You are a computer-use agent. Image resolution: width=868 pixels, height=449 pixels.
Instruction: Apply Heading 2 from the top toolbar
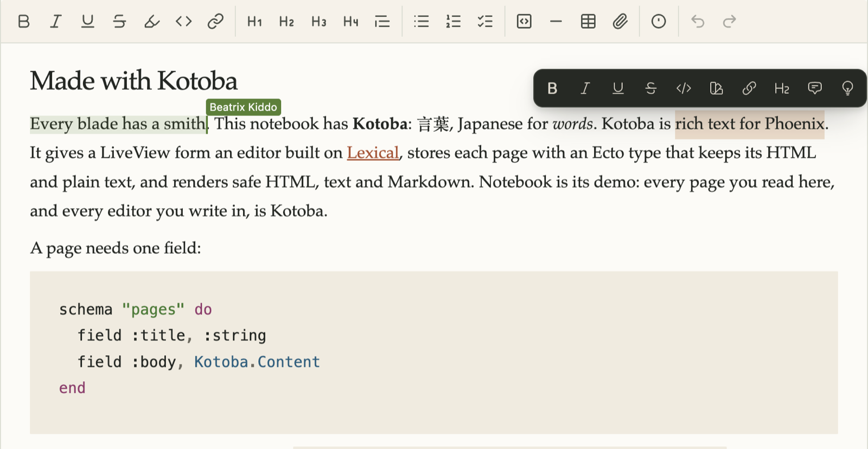[x=286, y=22]
